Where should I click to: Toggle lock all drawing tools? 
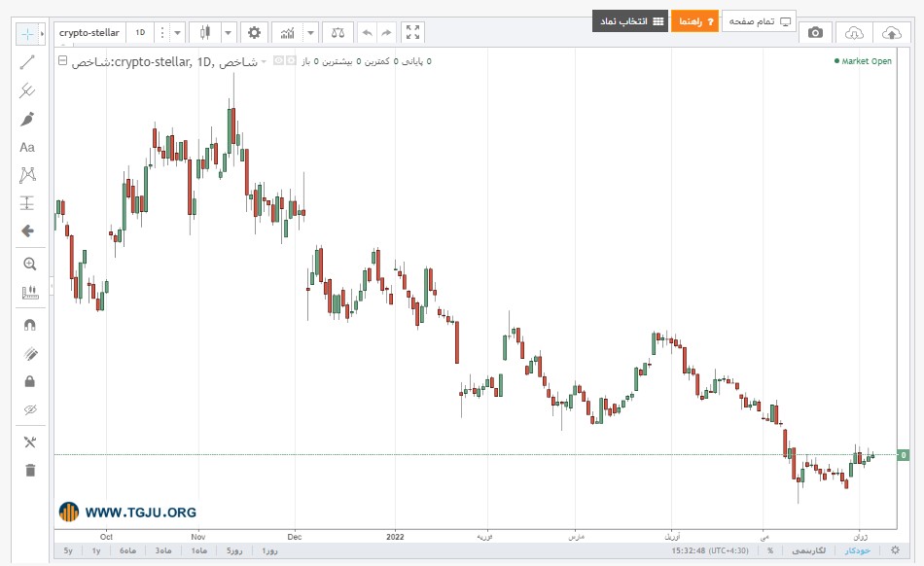[x=29, y=381]
